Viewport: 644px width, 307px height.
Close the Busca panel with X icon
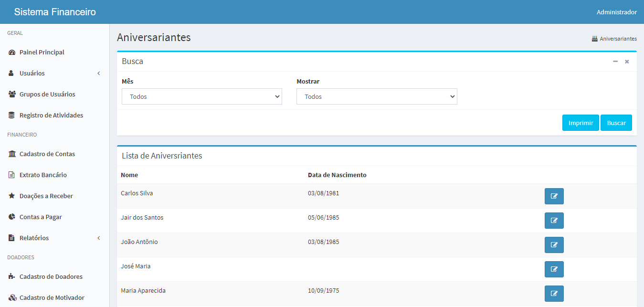point(627,62)
